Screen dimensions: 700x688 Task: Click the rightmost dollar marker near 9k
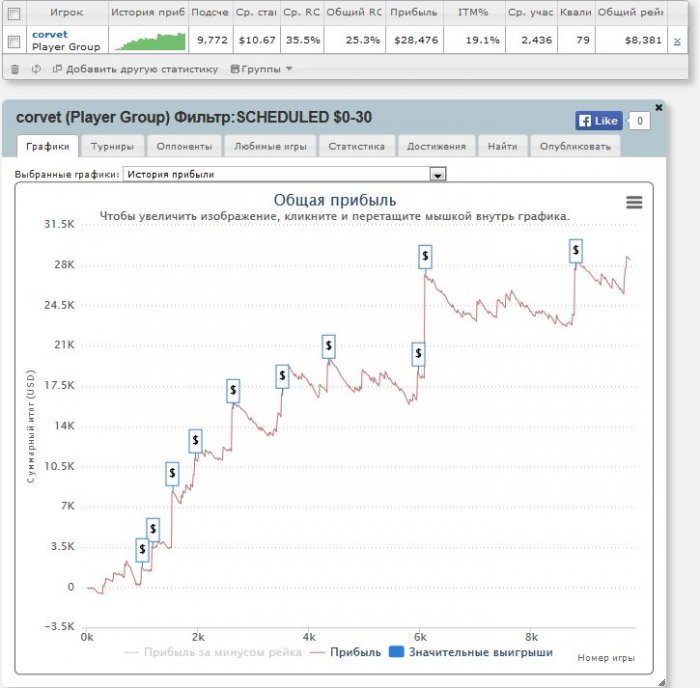[576, 250]
